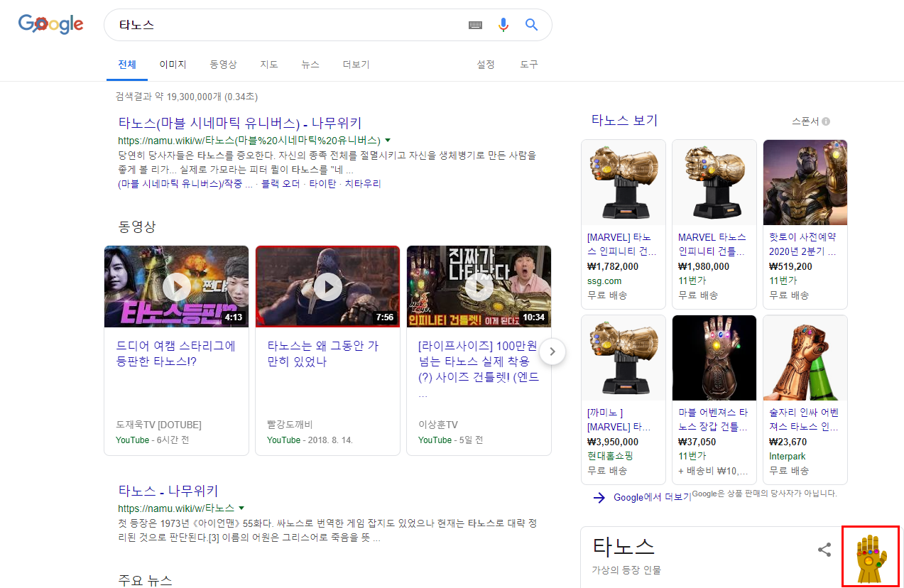Screen dimensions: 904x588
Task: Click the 이상훈TV channel name
Action: [438, 425]
